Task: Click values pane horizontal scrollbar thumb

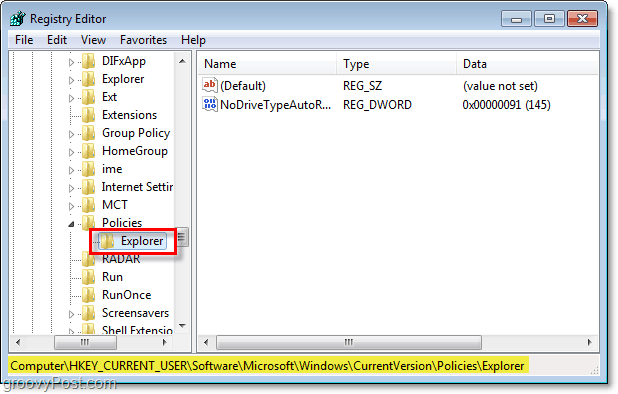Action: 349,342
